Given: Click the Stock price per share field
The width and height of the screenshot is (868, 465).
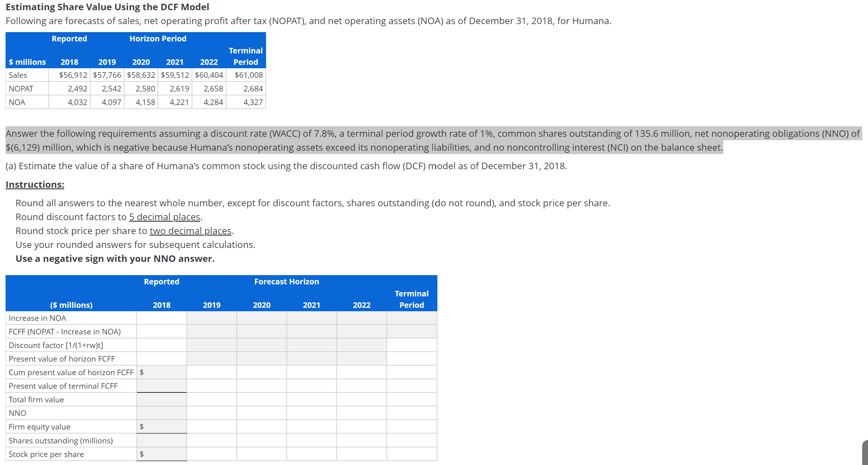Looking at the screenshot, I should [x=162, y=454].
